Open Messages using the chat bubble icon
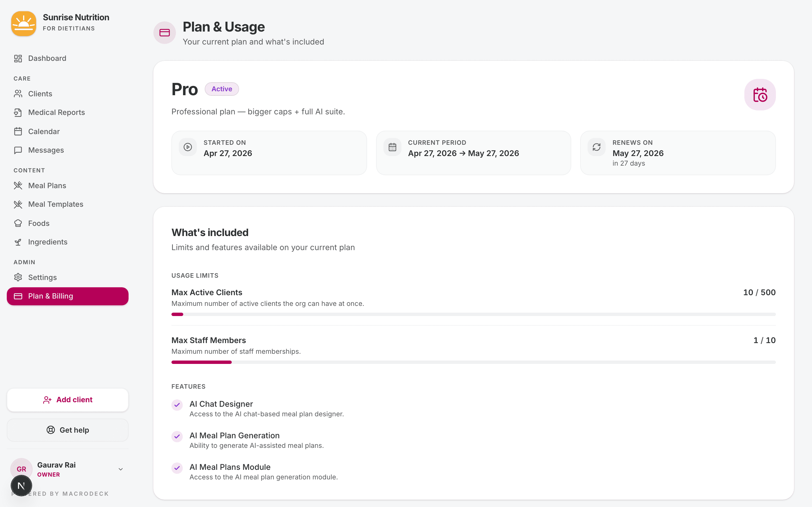Image resolution: width=812 pixels, height=507 pixels. click(x=18, y=150)
